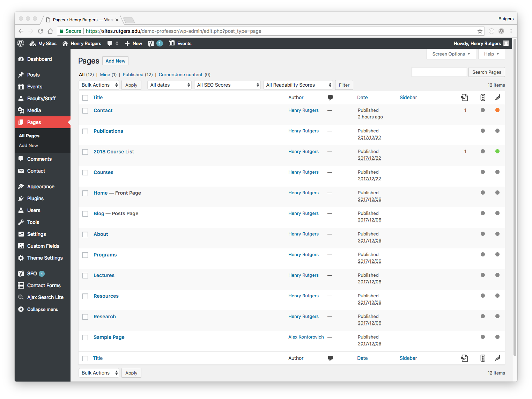Go to browser home icon
The image size is (532, 399).
tap(50, 31)
